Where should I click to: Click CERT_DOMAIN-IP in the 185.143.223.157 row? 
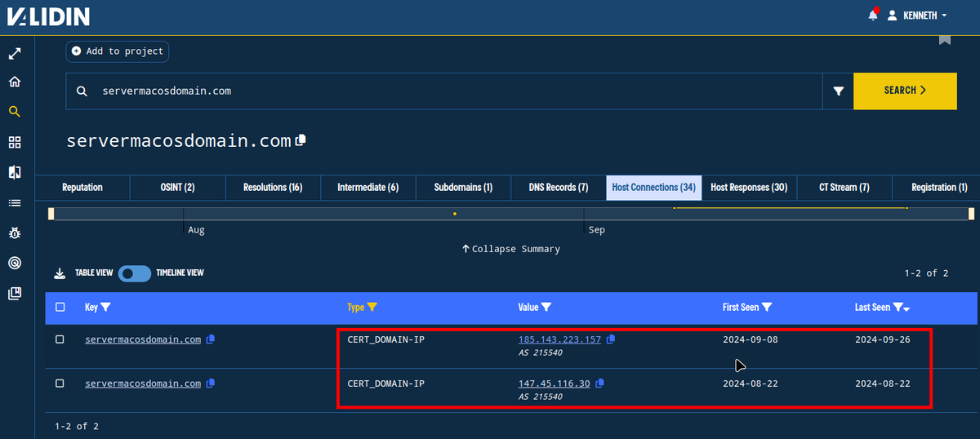[385, 339]
